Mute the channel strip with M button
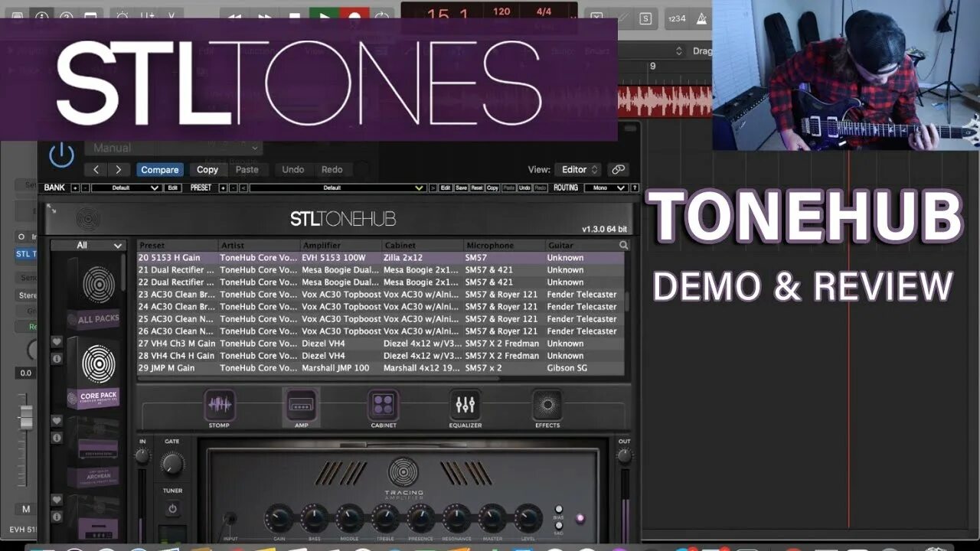980x551 pixels. [x=26, y=509]
